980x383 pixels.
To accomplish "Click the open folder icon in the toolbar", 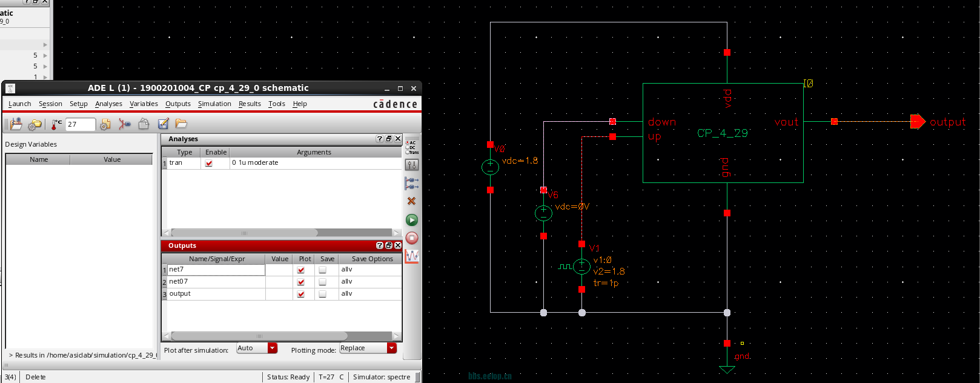I will click(x=181, y=124).
